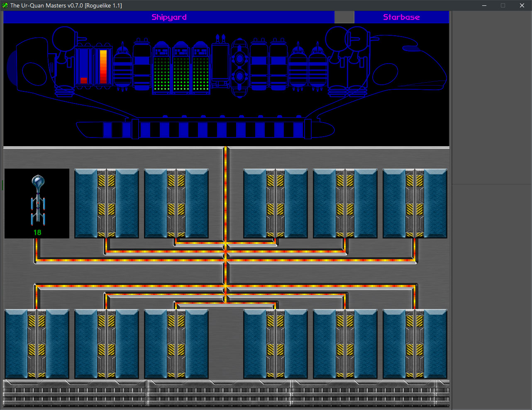The width and height of the screenshot is (532, 410).
Task: Click the orange-yellow gradient fuel tank module
Action: [103, 66]
